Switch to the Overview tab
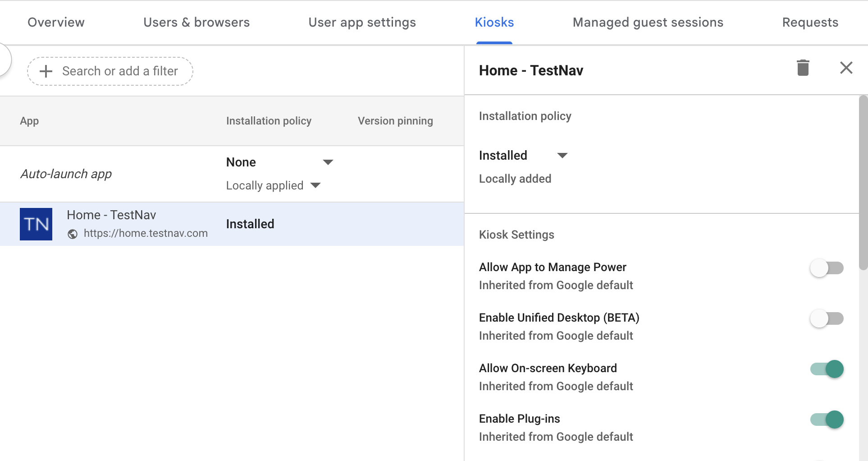The width and height of the screenshot is (868, 461). pos(56,22)
